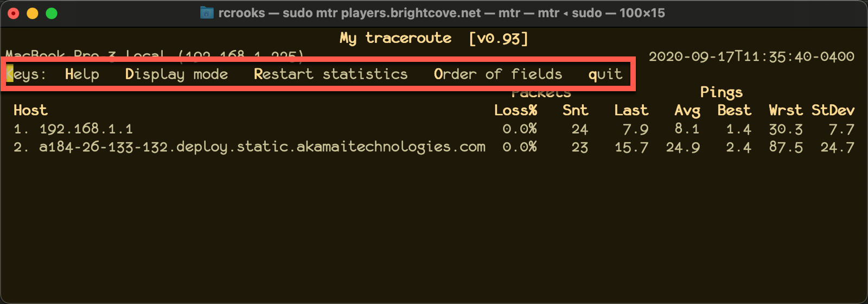Click the yellow minimize window button
Screen dimensions: 868x304
33,13
